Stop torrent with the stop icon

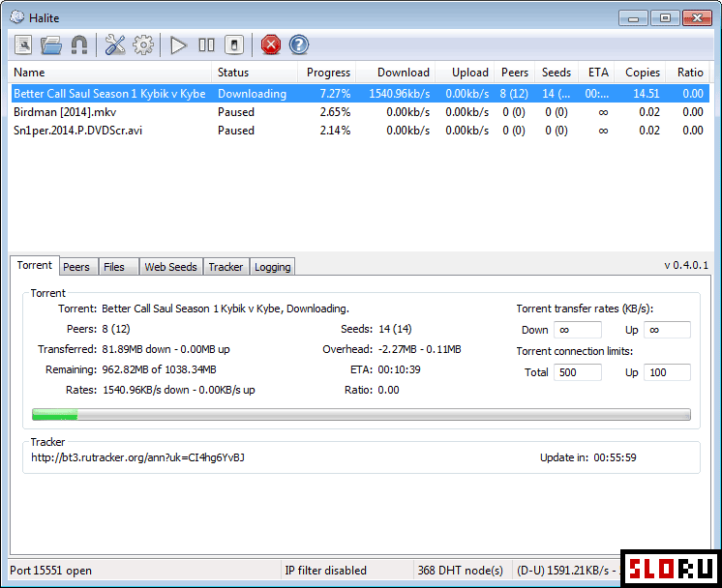234,45
